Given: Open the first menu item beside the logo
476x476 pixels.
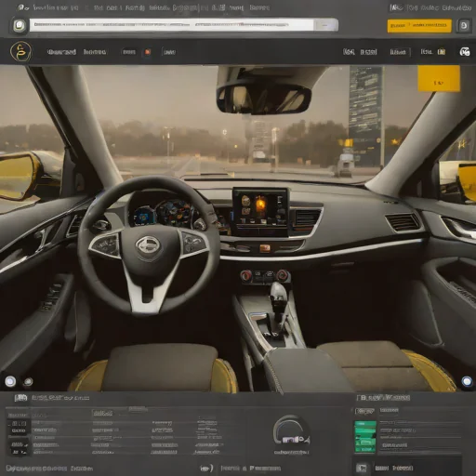Looking at the screenshot, I should tap(61, 52).
